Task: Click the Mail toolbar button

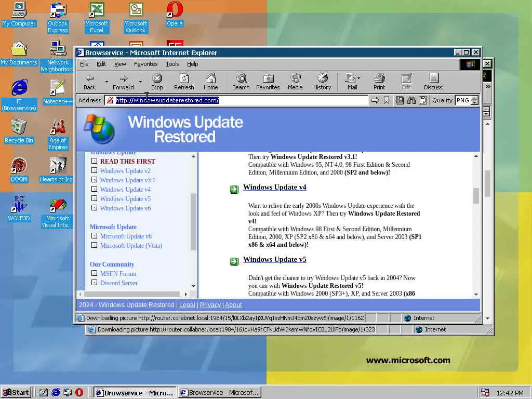Action: click(x=351, y=82)
